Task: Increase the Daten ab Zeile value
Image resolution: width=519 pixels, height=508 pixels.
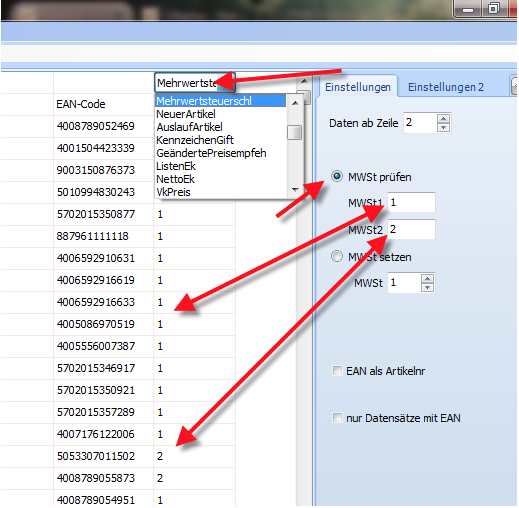Action: pos(443,119)
